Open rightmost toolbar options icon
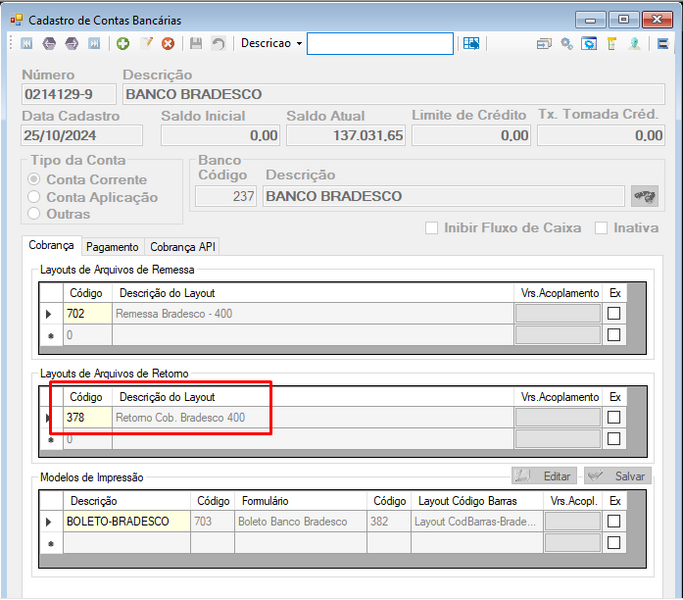The height and width of the screenshot is (600, 683). coord(663,44)
